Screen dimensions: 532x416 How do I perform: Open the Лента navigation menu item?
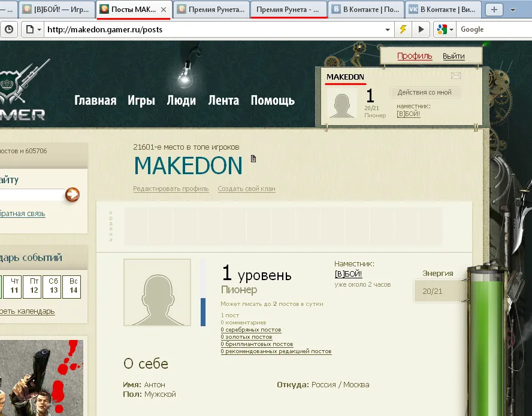223,101
